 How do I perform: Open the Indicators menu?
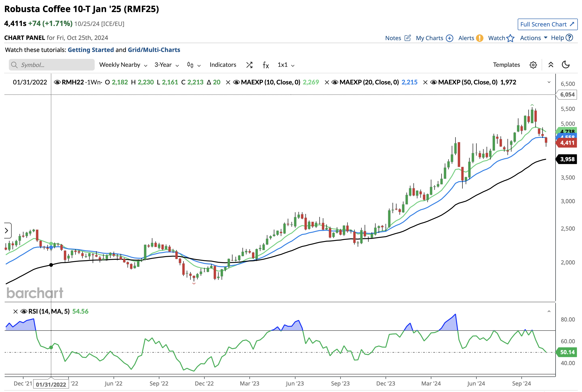pos(223,65)
